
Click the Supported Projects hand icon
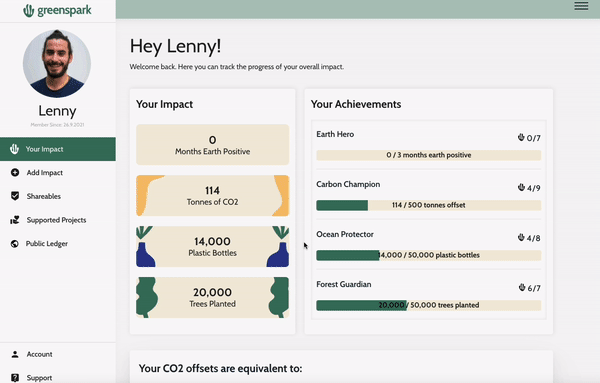pyautogui.click(x=15, y=220)
